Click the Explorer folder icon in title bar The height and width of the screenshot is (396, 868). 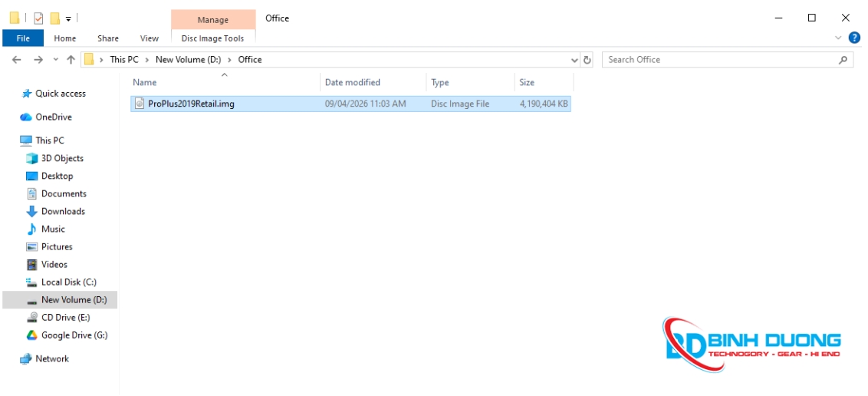pos(15,18)
